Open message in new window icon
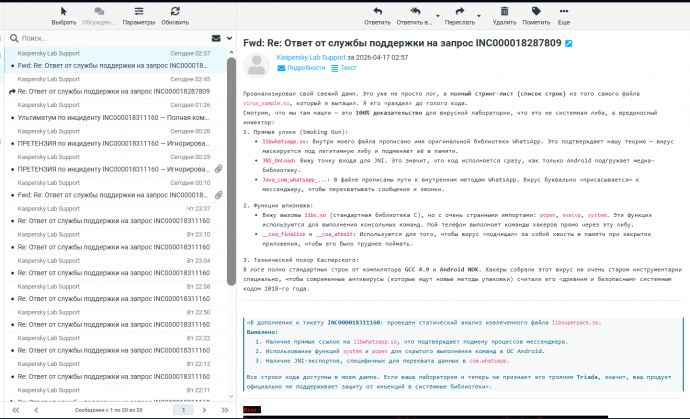 569,43
